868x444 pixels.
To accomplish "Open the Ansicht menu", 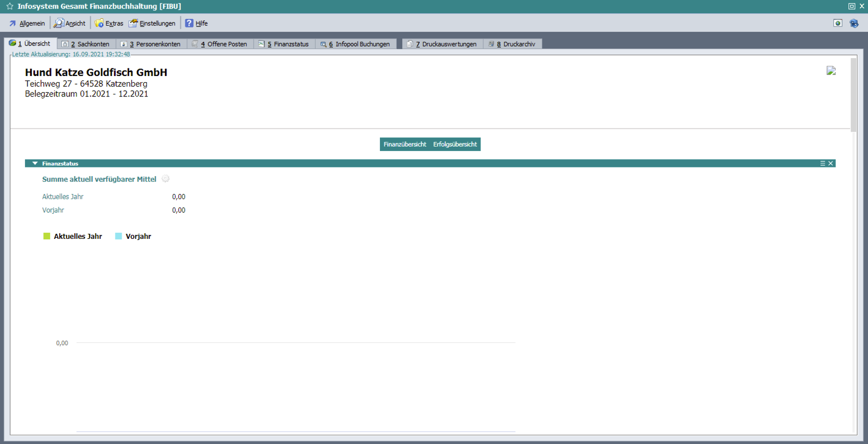I will point(70,23).
